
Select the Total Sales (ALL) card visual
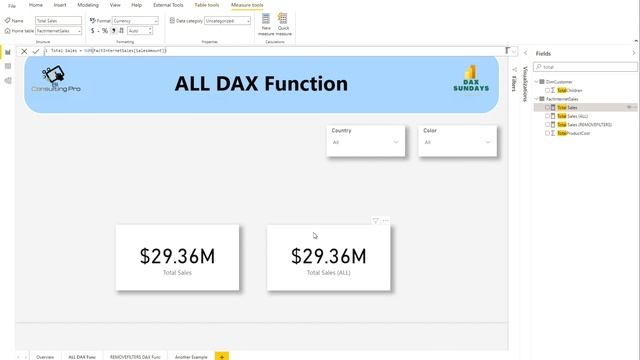coord(329,258)
